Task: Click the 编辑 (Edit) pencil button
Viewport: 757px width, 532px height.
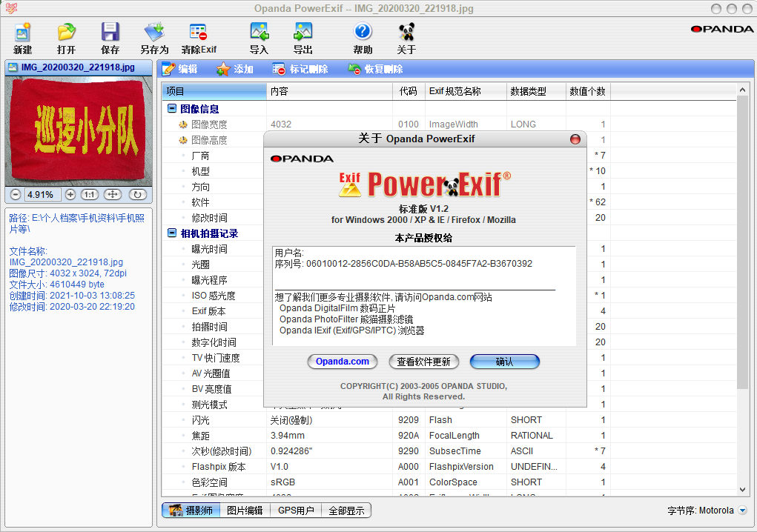Action: click(179, 69)
